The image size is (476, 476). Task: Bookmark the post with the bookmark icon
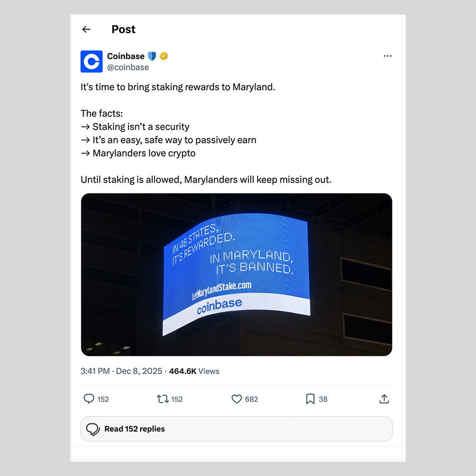310,399
